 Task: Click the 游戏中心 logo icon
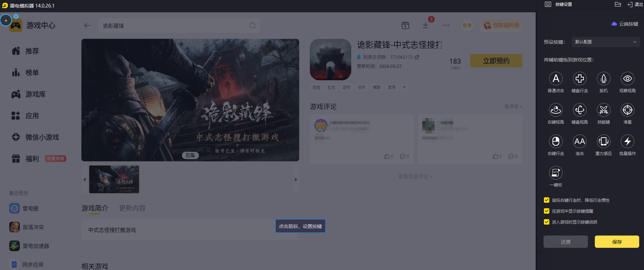tap(16, 26)
